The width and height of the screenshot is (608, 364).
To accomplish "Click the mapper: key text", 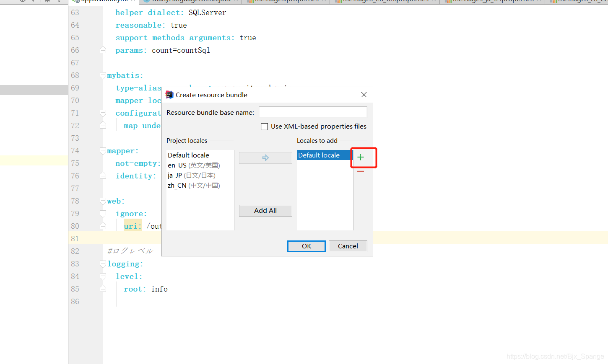I will 123,151.
